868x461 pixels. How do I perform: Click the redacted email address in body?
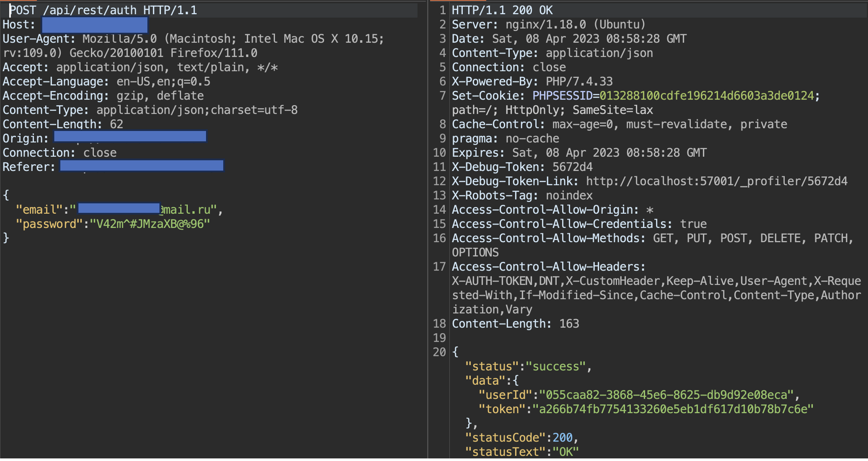coord(119,209)
